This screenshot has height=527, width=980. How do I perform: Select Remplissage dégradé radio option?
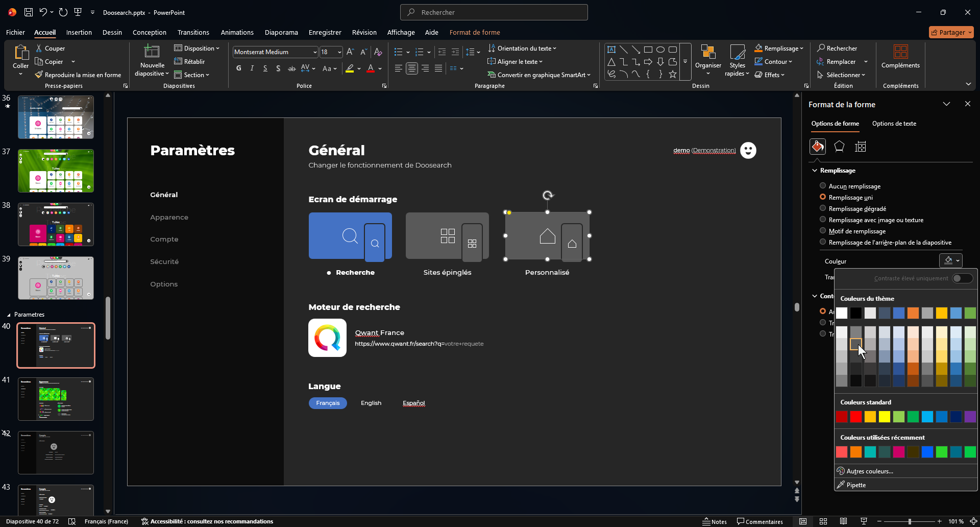823,208
